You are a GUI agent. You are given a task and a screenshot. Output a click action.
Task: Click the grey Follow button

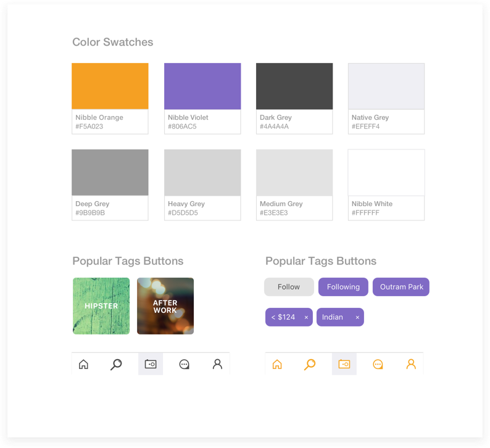tap(289, 287)
